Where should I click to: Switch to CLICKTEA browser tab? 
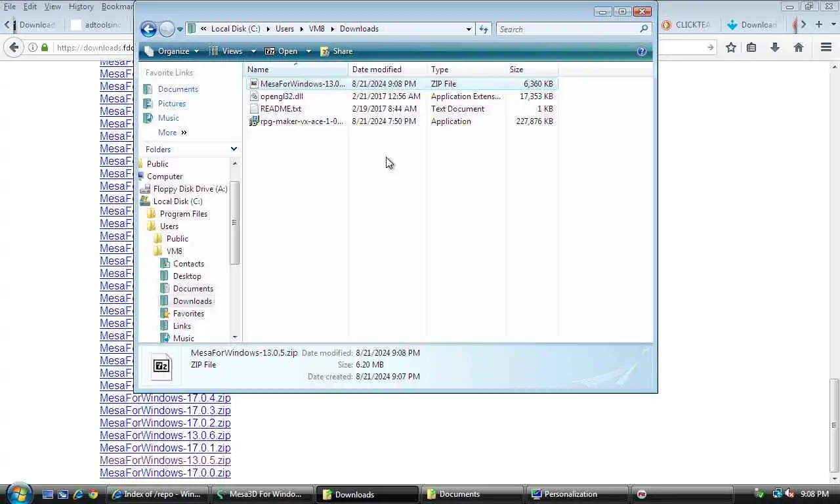[686, 25]
